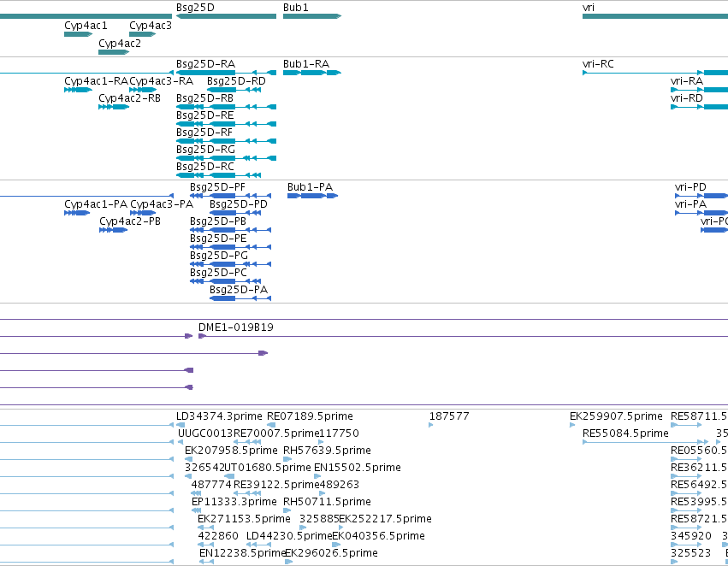728x566 pixels.
Task: Click the RE55084.5prime EST label
Action: (x=625, y=433)
